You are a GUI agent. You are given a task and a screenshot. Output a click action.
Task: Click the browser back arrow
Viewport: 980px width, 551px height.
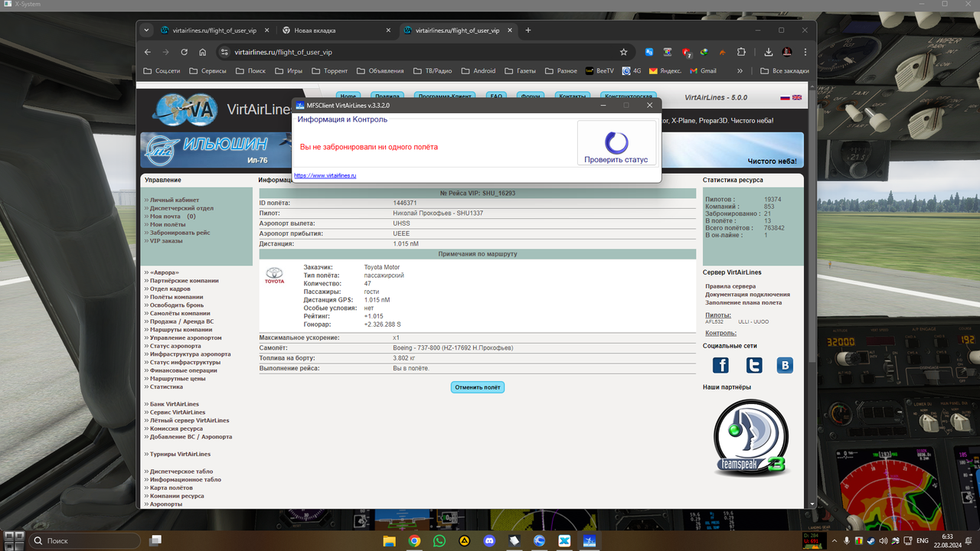148,52
